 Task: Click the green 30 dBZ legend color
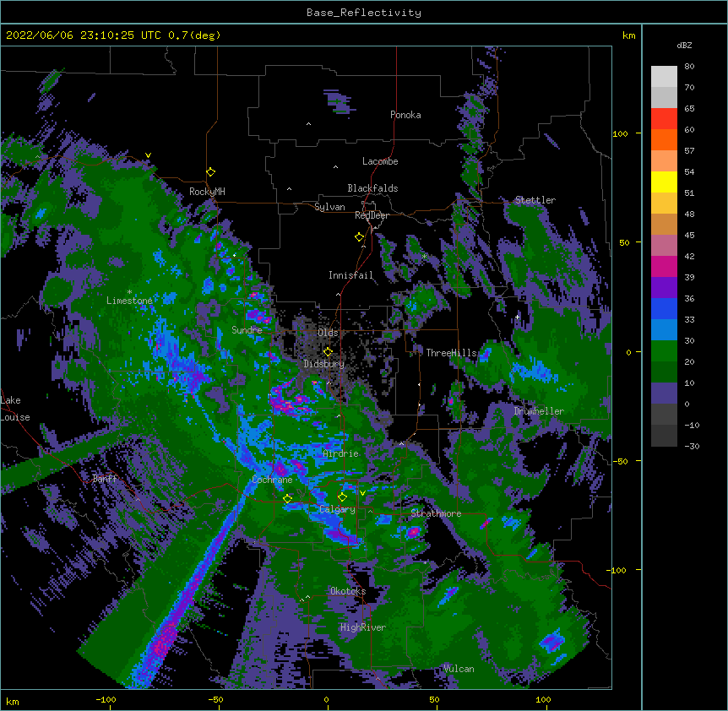tap(664, 351)
